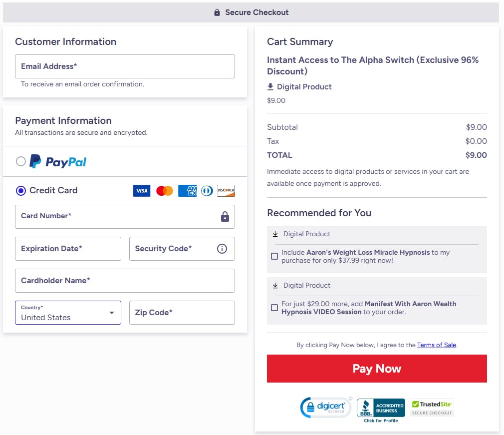Select the PayPal payment option
Image resolution: width=504 pixels, height=435 pixels.
(21, 161)
